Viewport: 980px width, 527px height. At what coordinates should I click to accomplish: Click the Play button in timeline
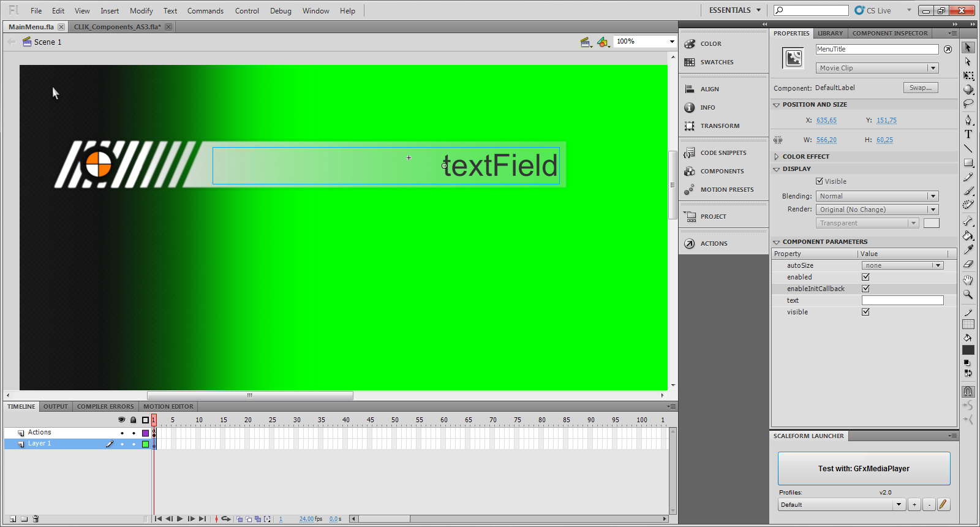pyautogui.click(x=180, y=519)
